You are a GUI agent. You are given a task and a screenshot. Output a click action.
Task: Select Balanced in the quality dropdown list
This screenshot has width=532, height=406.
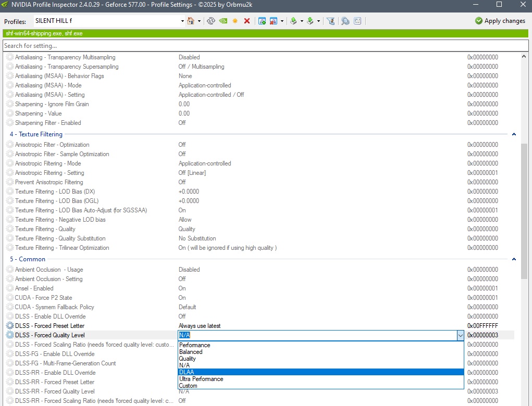pyautogui.click(x=321, y=352)
